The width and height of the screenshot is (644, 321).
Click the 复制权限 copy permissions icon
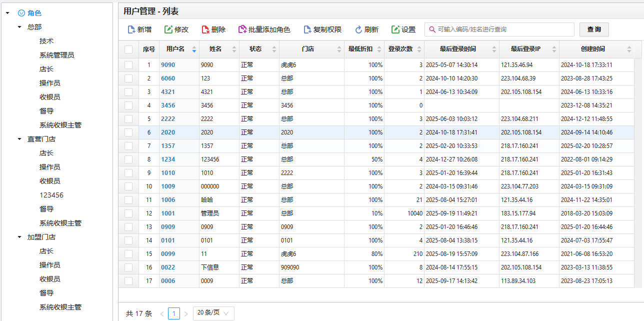[x=307, y=29]
